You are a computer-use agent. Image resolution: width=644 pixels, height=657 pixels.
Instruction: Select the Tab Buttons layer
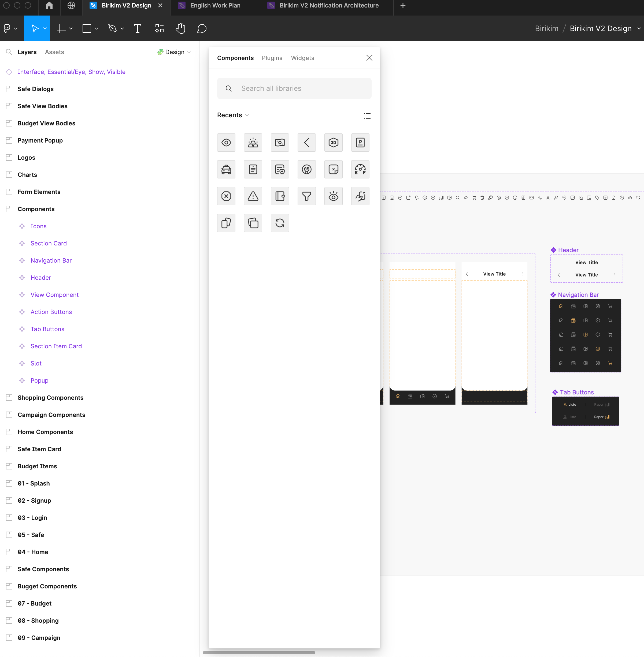[47, 329]
